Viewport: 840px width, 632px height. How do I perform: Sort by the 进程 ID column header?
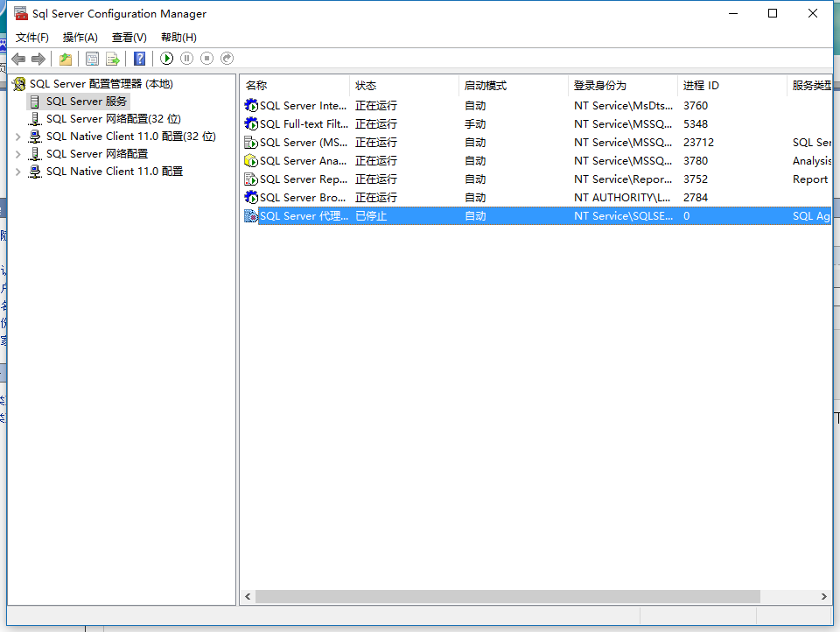pyautogui.click(x=732, y=86)
